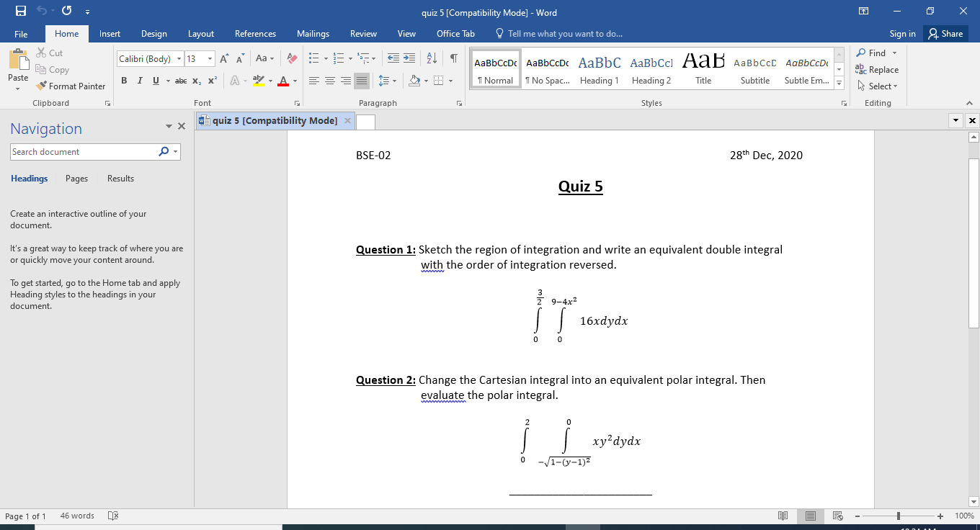980x530 pixels.
Task: Open the Review tab
Action: [363, 33]
